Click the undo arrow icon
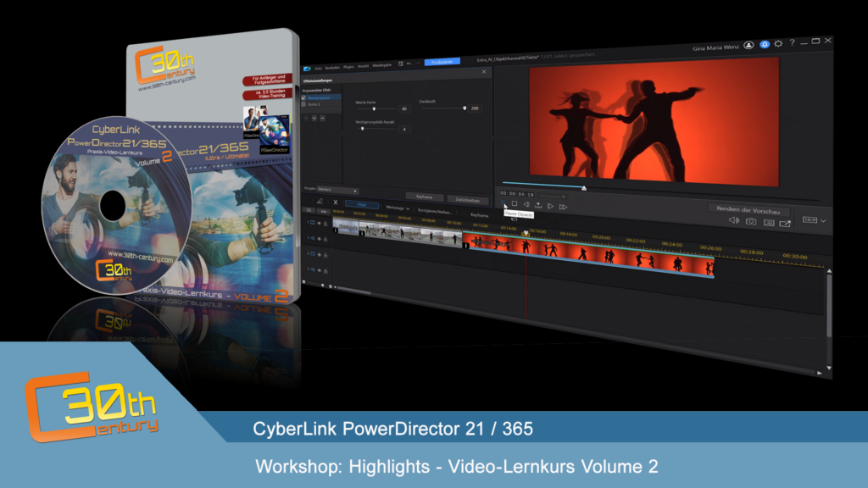This screenshot has height=488, width=868. tap(409, 64)
